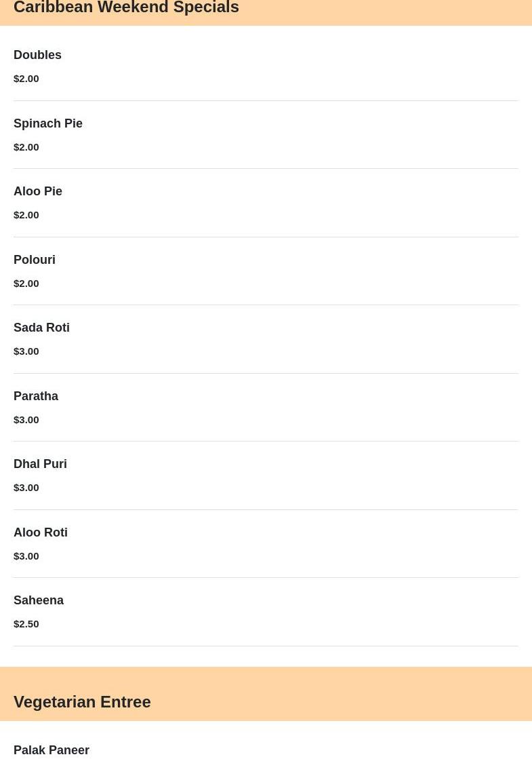Choose Polouri from the specials
This screenshot has width=532, height=759.
click(35, 260)
